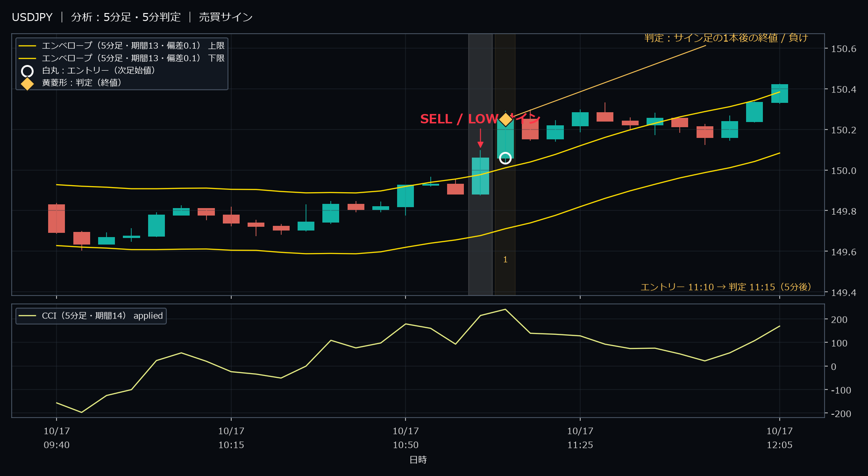Click the red SELL / LOW signal label
The height and width of the screenshot is (476, 868).
[480, 119]
